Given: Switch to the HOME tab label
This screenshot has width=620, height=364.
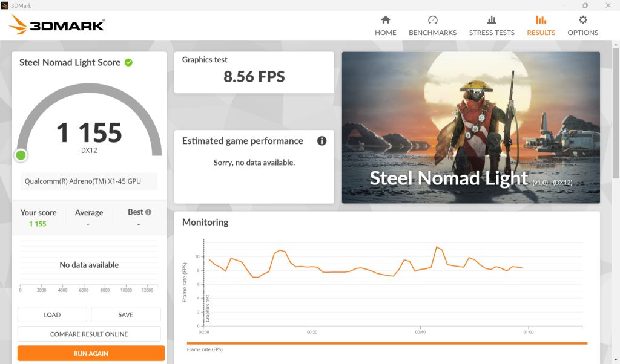Looking at the screenshot, I should click(x=386, y=33).
